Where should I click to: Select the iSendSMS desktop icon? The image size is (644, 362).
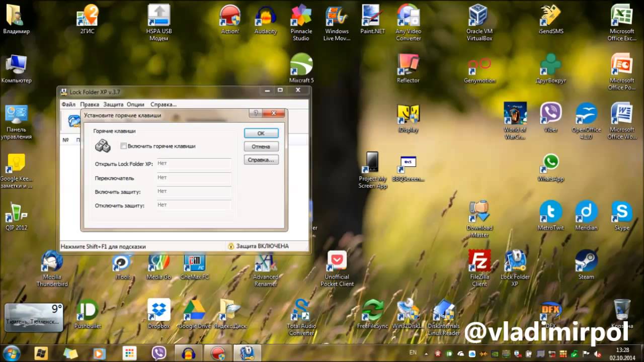(551, 19)
